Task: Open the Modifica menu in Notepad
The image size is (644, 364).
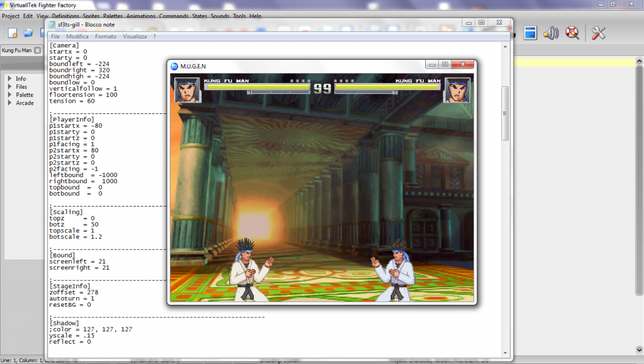Action: (x=77, y=37)
